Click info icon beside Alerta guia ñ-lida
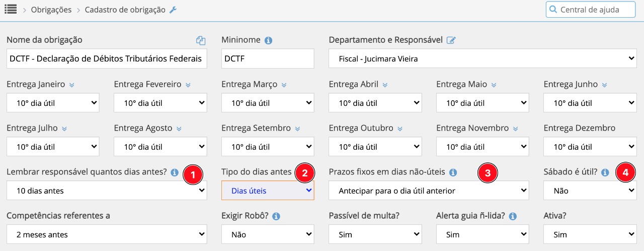This screenshot has height=251, width=644. click(513, 216)
